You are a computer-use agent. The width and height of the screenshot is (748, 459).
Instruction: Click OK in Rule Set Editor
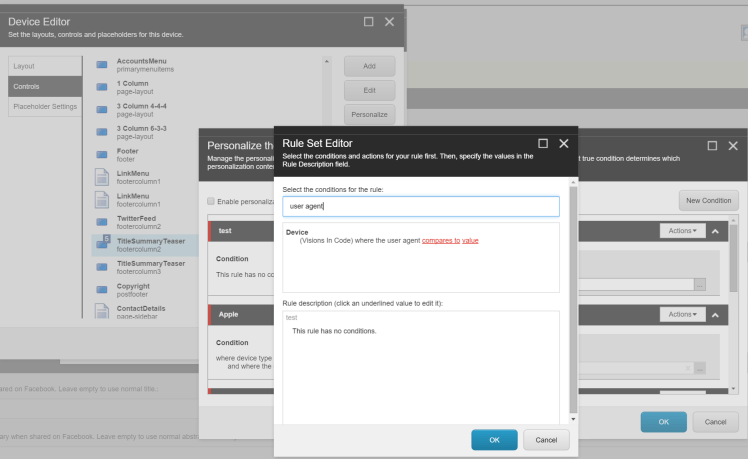tap(494, 440)
